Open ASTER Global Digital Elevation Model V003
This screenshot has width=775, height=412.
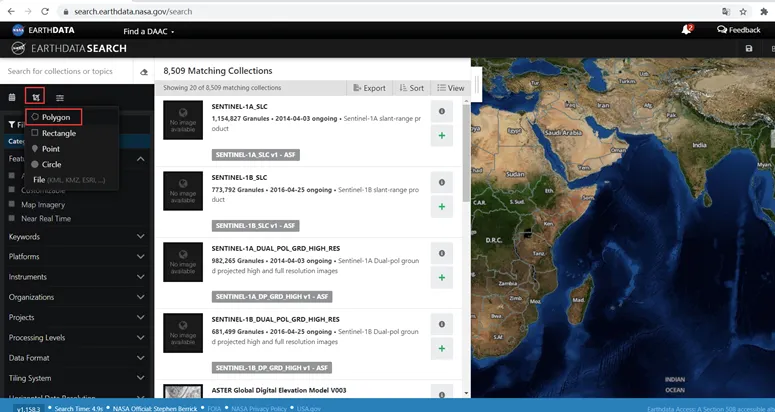coord(279,390)
